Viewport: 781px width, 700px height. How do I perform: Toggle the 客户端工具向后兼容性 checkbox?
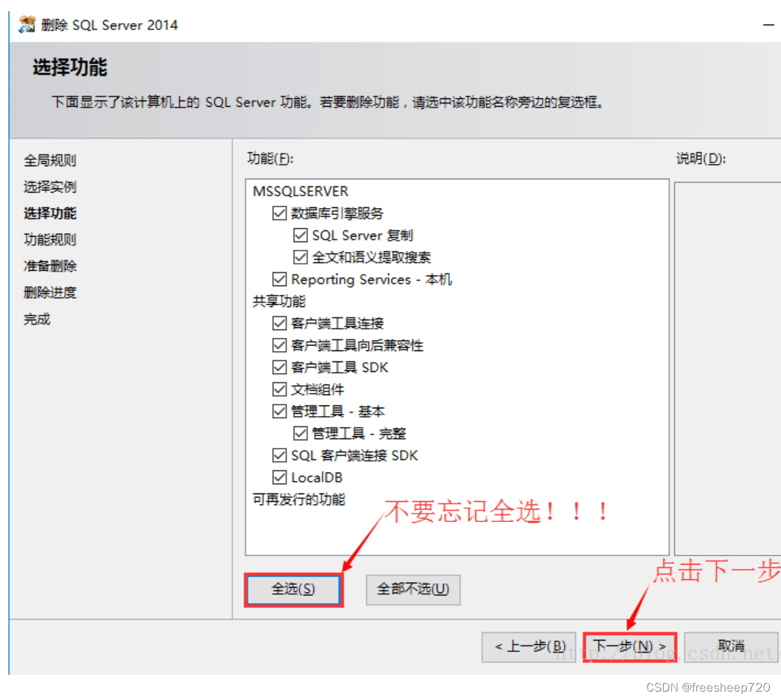pyautogui.click(x=279, y=345)
